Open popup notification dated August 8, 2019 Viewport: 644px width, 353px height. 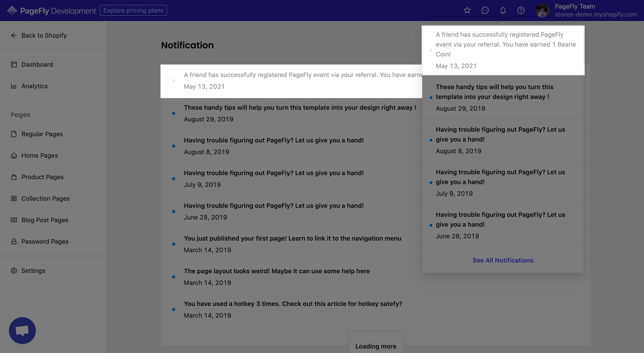[x=503, y=140]
